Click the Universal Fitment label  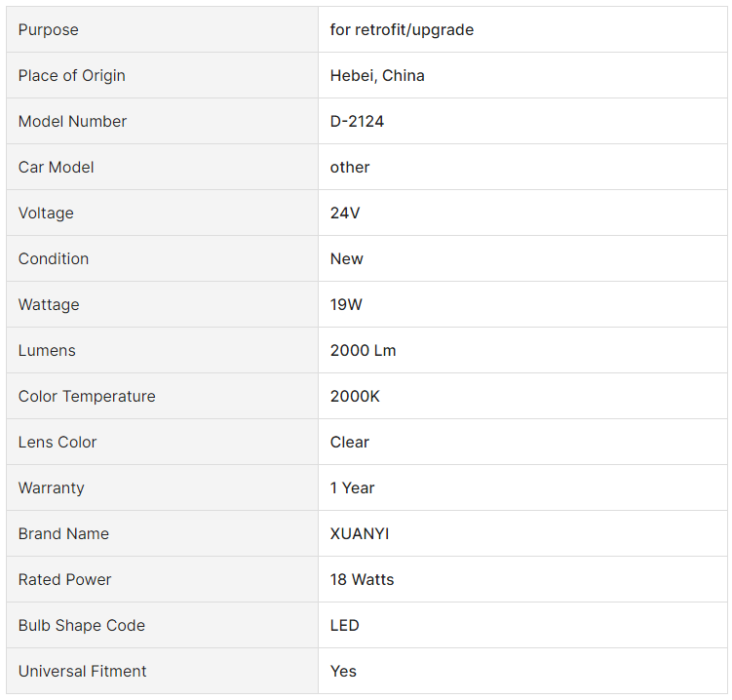tap(82, 671)
